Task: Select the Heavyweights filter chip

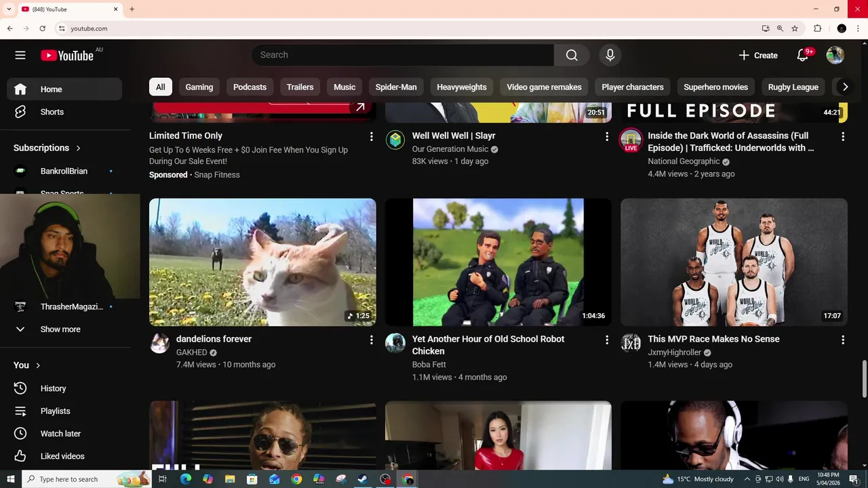Action: [x=462, y=87]
